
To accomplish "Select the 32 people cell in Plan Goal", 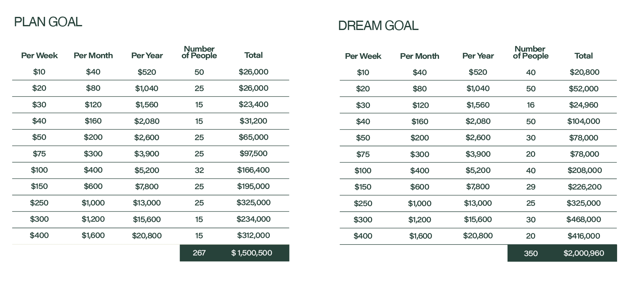I will click(199, 170).
